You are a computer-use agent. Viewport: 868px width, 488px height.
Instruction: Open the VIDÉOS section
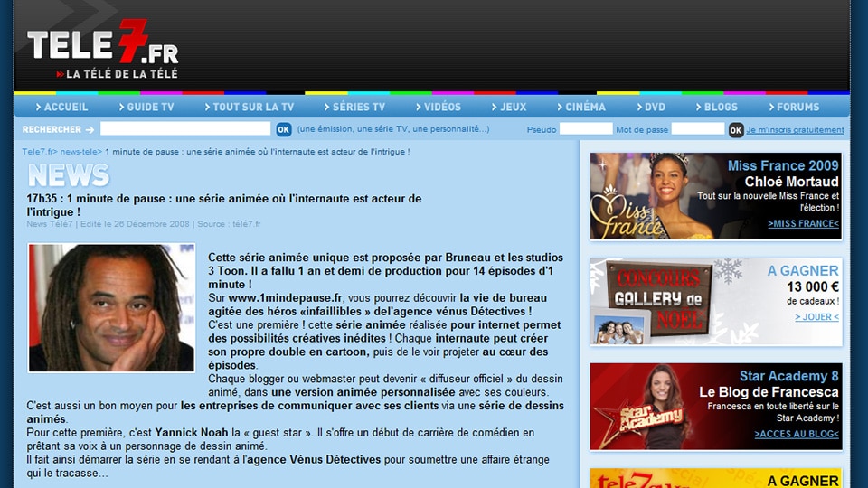439,107
